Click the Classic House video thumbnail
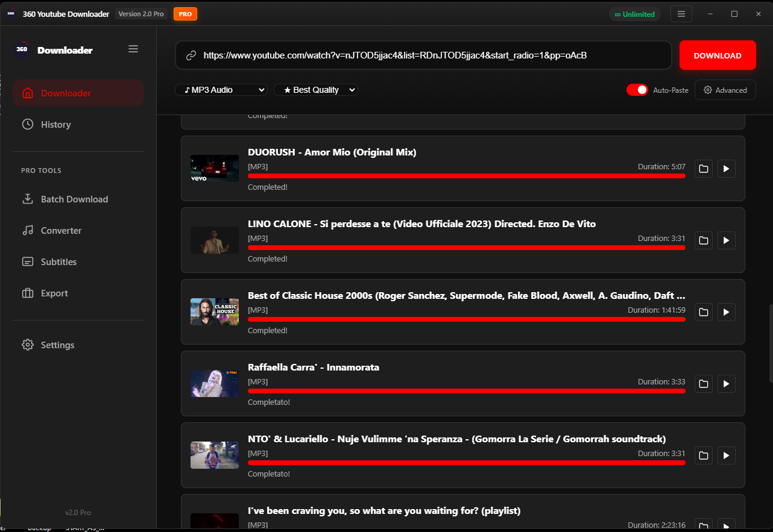The width and height of the screenshot is (773, 532). click(215, 312)
